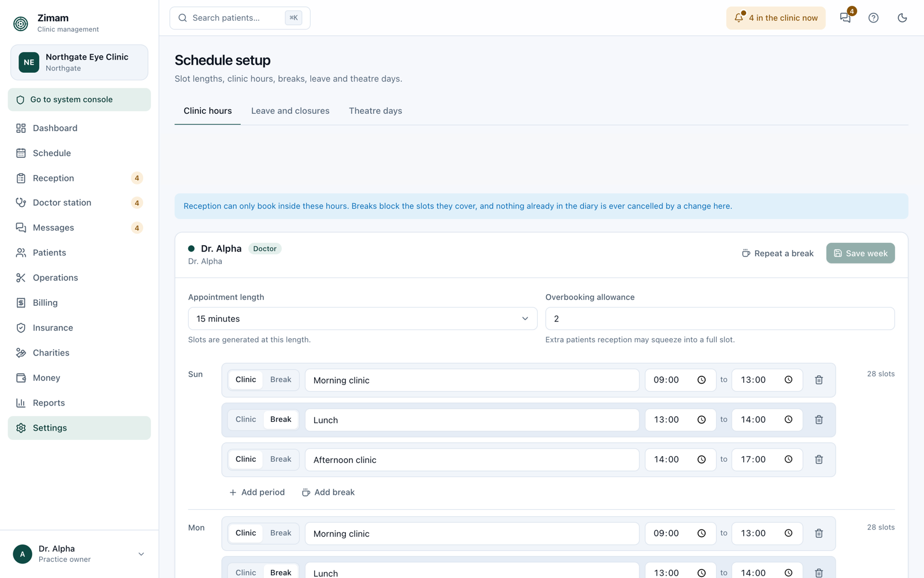Select Clinic on Sunday Afternoon clinic row
Viewport: 924px width, 578px height.
click(x=245, y=460)
